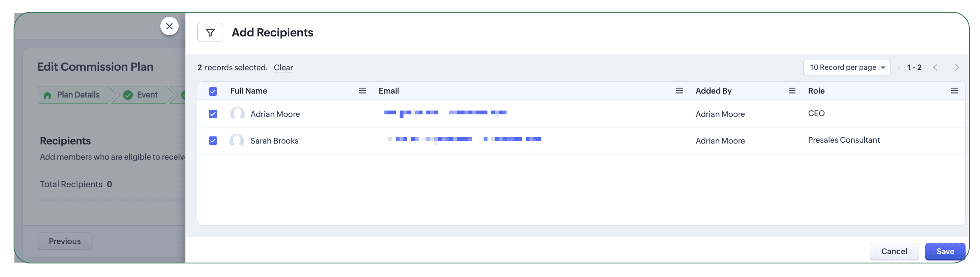Open Email column menu icon
The width and height of the screenshot is (980, 277).
coord(679,91)
